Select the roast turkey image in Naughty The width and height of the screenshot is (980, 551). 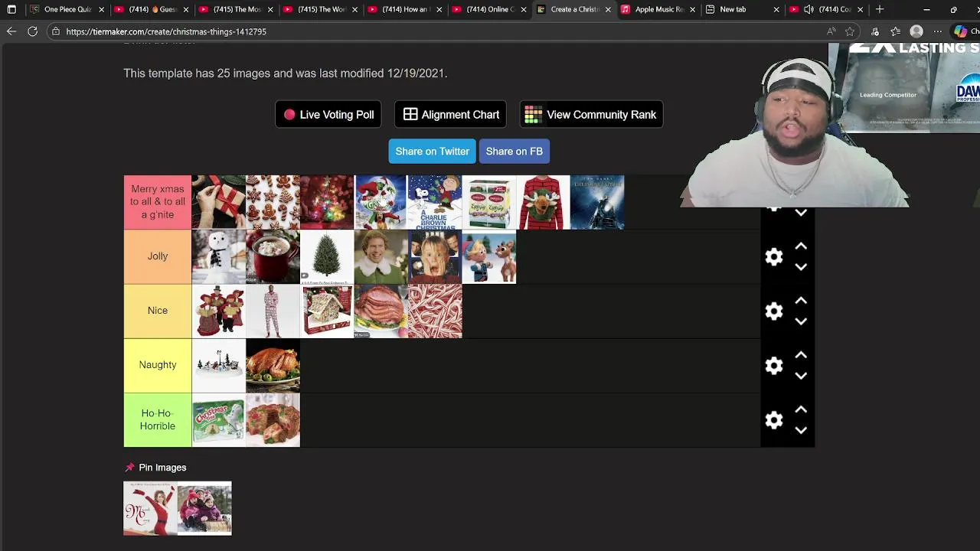[273, 365]
